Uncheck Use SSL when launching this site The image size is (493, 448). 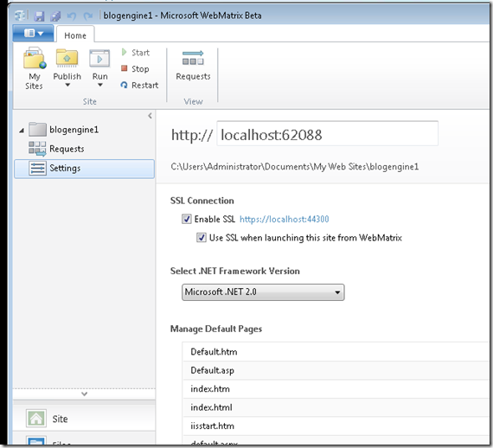tap(202, 237)
